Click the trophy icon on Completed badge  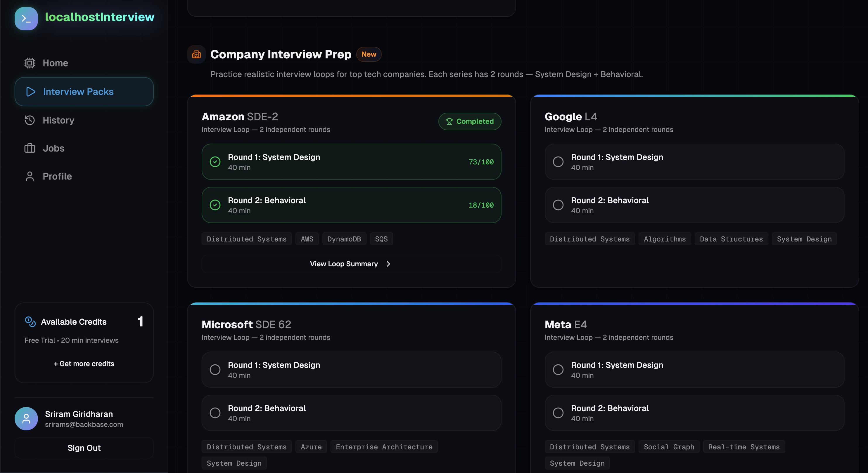tap(449, 121)
